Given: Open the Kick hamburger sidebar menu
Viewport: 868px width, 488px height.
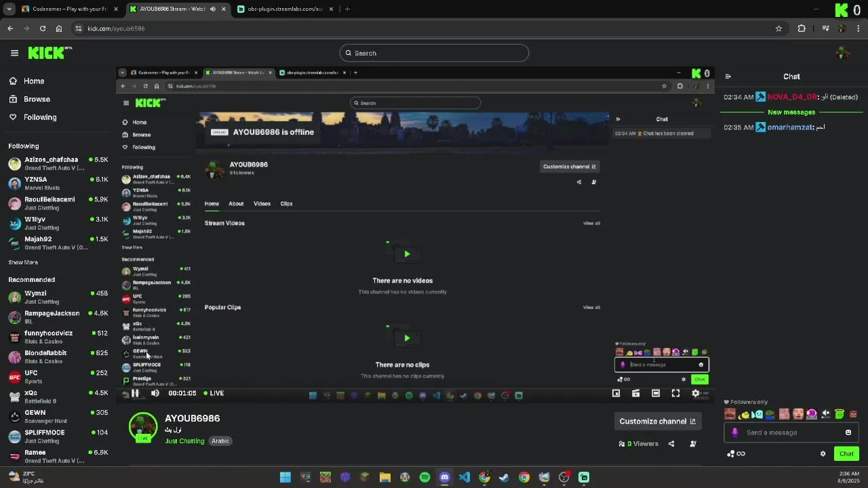Looking at the screenshot, I should click(x=14, y=53).
